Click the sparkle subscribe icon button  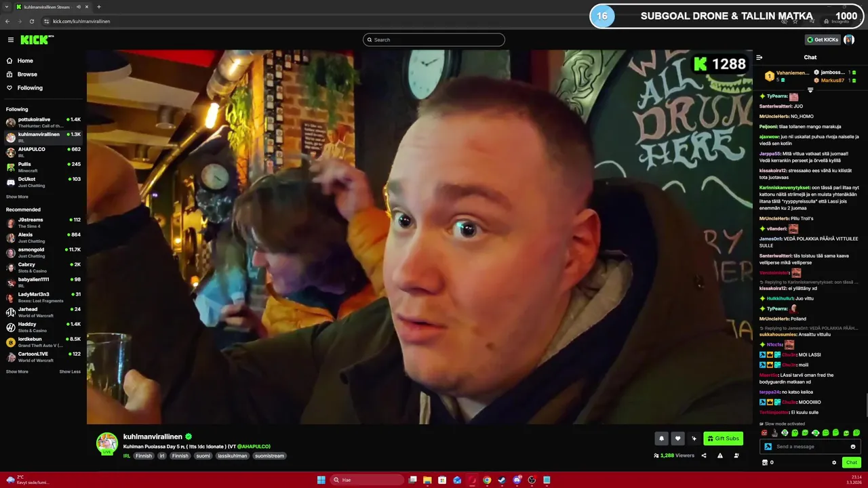694,439
